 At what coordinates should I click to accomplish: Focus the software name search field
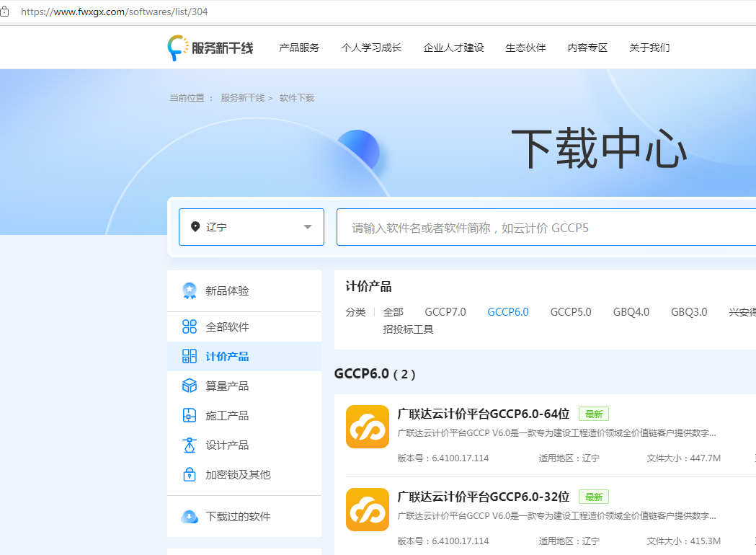[x=546, y=227]
